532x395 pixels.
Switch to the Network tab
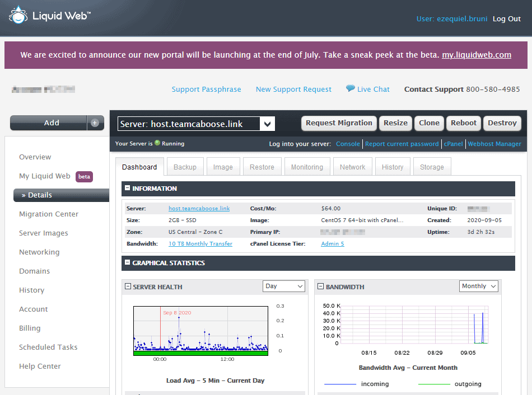(352, 167)
